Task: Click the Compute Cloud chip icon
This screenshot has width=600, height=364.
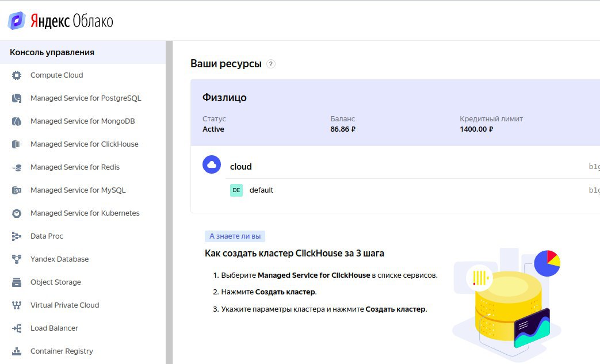Action: tap(17, 75)
